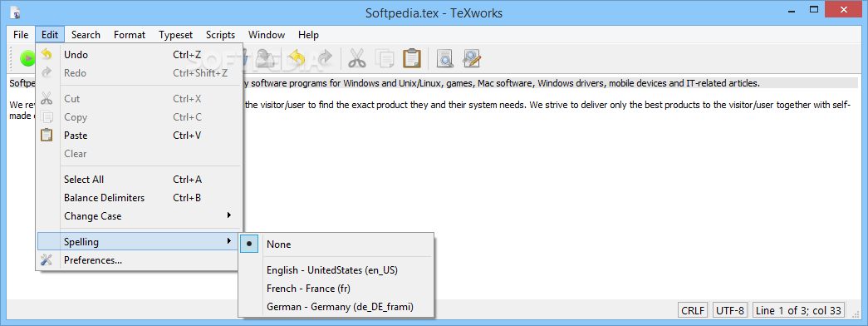The width and height of the screenshot is (868, 326).
Task: Choose Clear from the Edit menu
Action: click(x=140, y=154)
